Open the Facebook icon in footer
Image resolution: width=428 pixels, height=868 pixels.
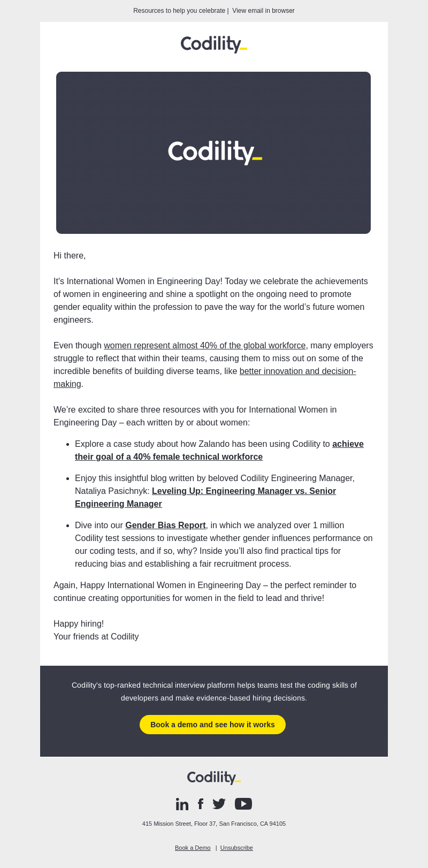coord(201,804)
